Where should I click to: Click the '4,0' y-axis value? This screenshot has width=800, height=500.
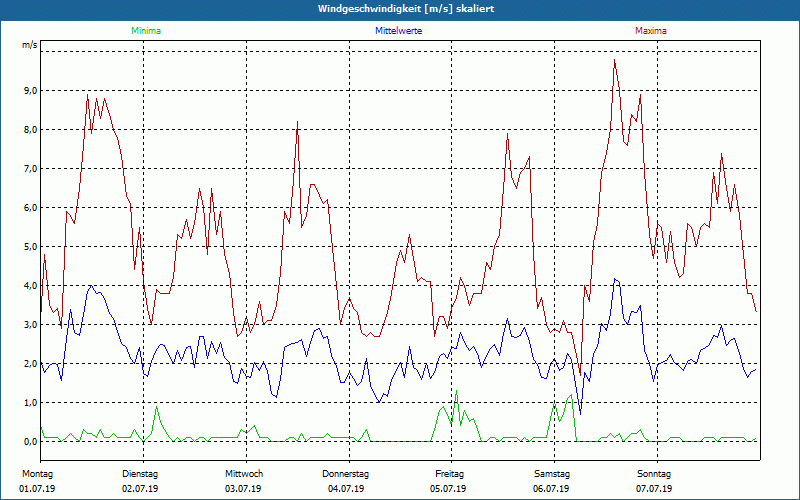pyautogui.click(x=30, y=286)
